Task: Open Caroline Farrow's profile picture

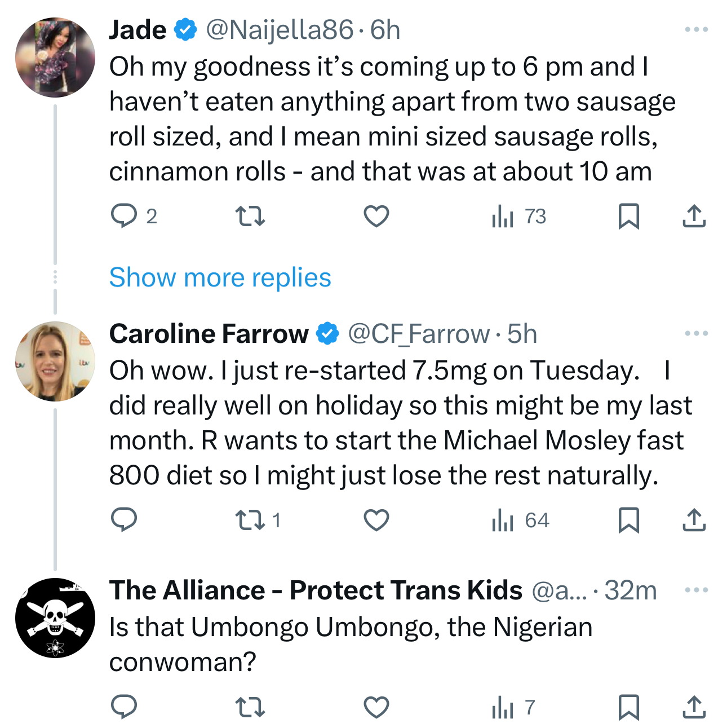Action: [55, 361]
